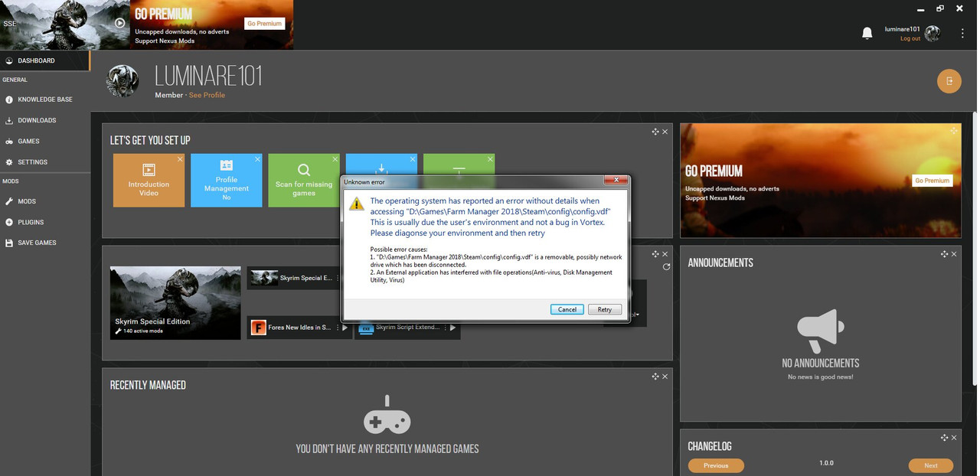Click the luminare101 avatar in the header
This screenshot has height=476, width=980.
pyautogui.click(x=932, y=33)
